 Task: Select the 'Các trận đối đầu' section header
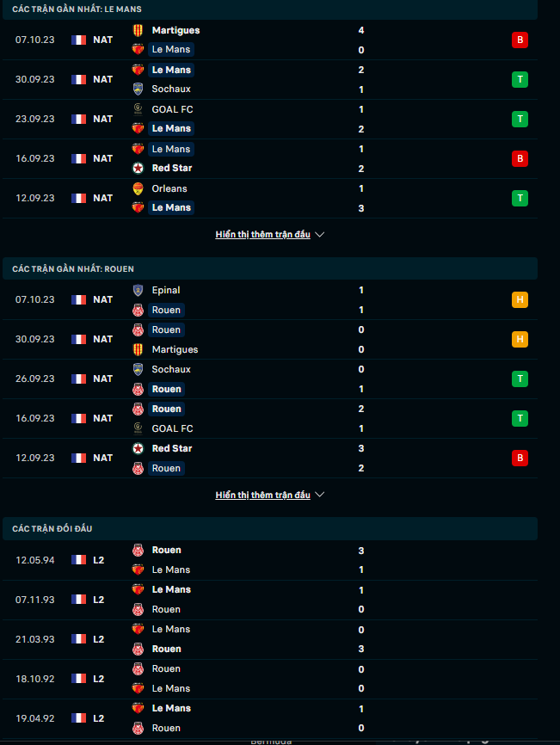53,529
